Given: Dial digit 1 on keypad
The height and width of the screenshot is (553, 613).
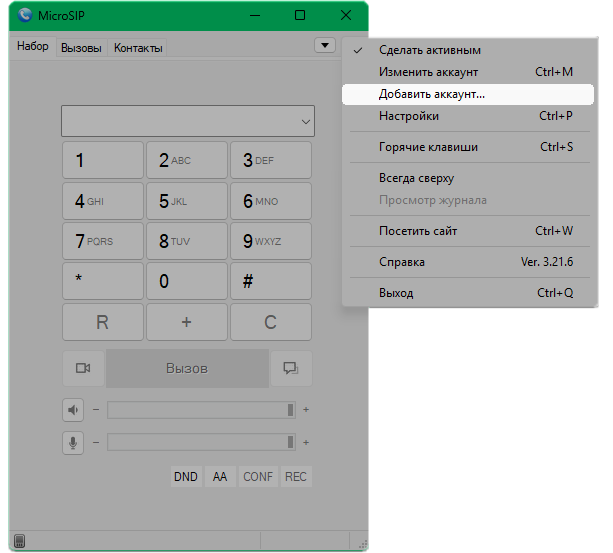Looking at the screenshot, I should coord(103,160).
